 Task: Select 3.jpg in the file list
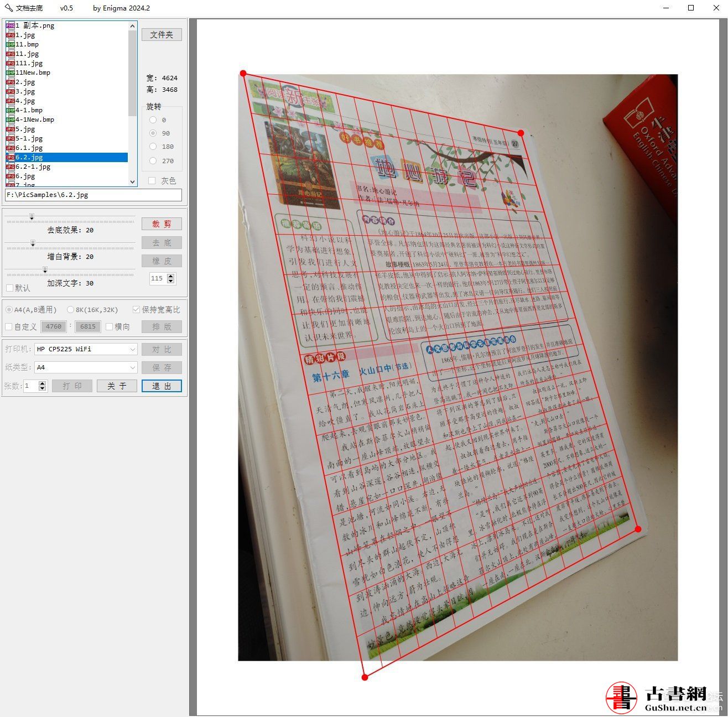point(25,91)
